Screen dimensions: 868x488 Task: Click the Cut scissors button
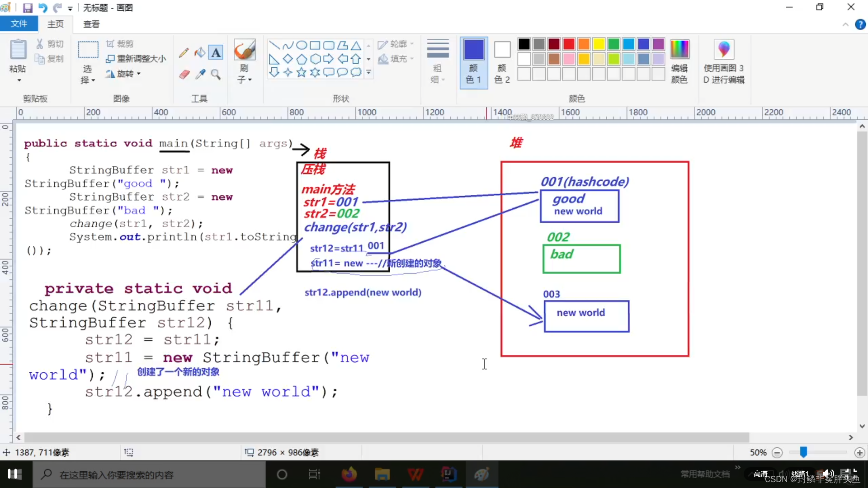coord(50,44)
